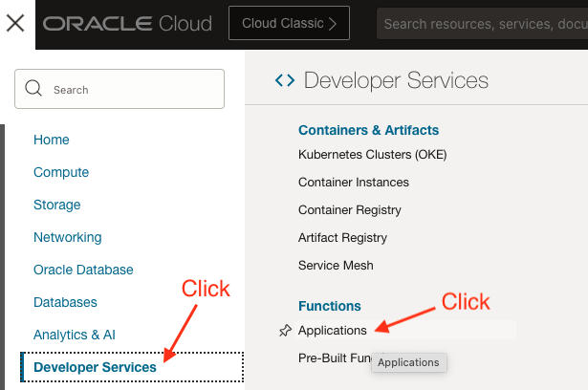Open the Databases menu category
Viewport: 588px width, 390px height.
point(65,302)
